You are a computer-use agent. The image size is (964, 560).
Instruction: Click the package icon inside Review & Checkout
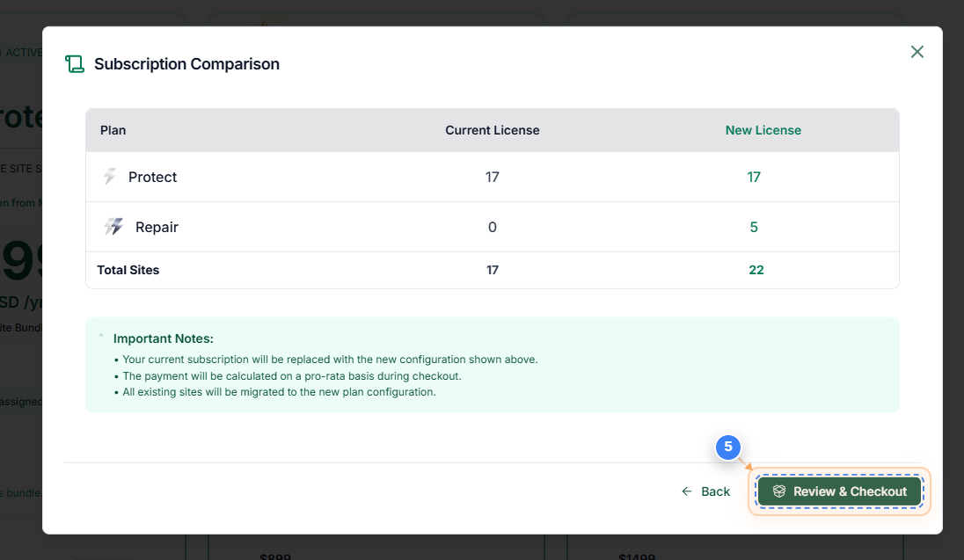click(781, 491)
